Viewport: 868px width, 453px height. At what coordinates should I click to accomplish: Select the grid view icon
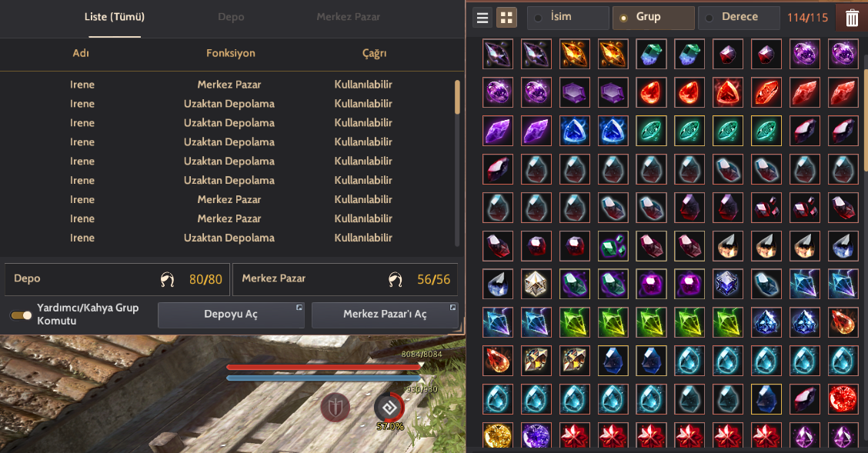pos(506,18)
